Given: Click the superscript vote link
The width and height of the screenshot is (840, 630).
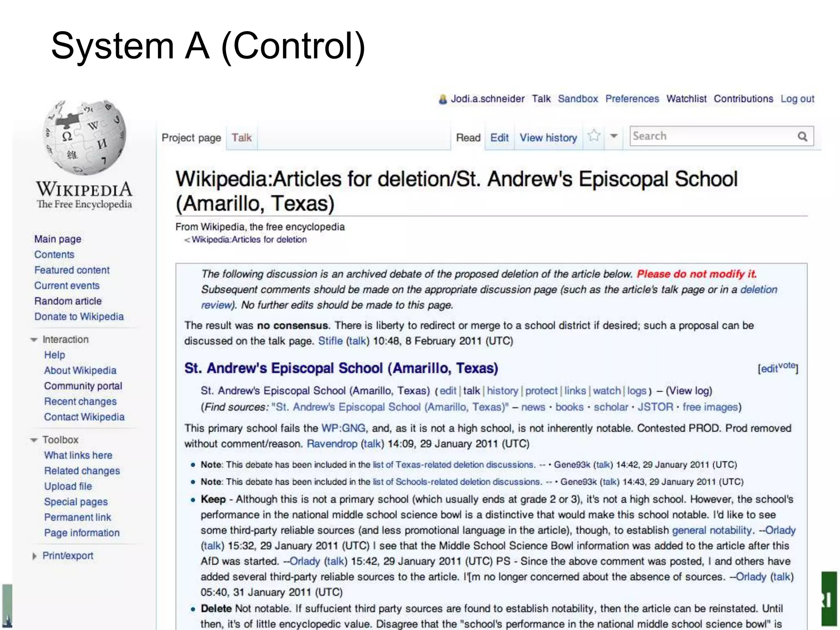Looking at the screenshot, I should pyautogui.click(x=786, y=365).
